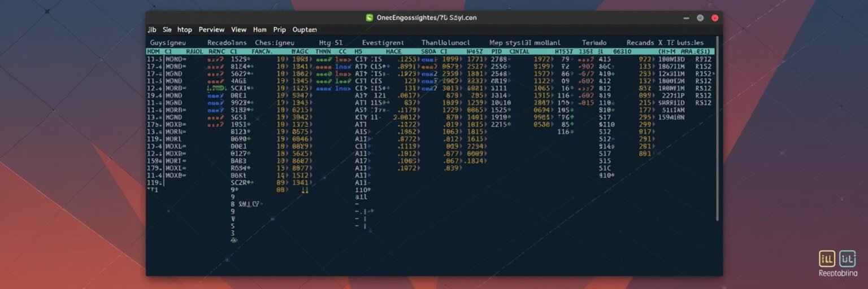Screen dimensions: 868x289
Task: Click the gray maximize window button
Action: click(700, 17)
